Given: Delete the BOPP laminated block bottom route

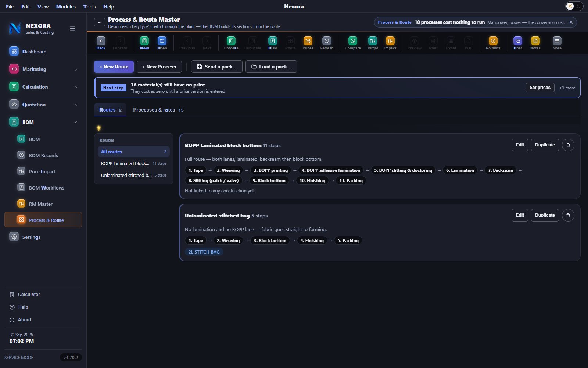Looking at the screenshot, I should (x=568, y=145).
